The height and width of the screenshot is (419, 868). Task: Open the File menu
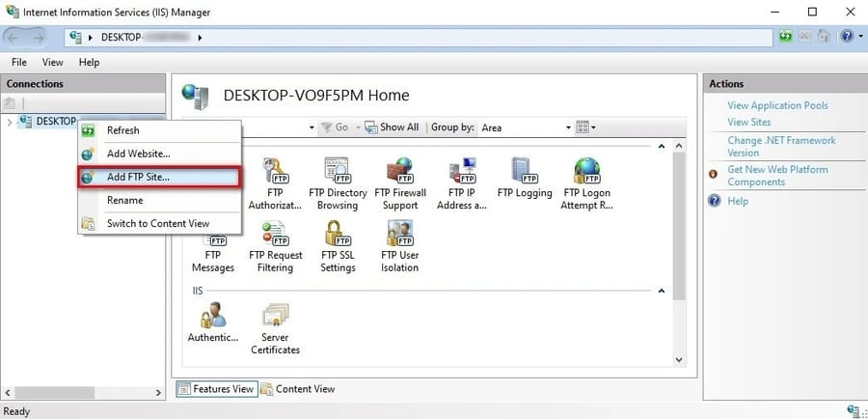click(19, 62)
